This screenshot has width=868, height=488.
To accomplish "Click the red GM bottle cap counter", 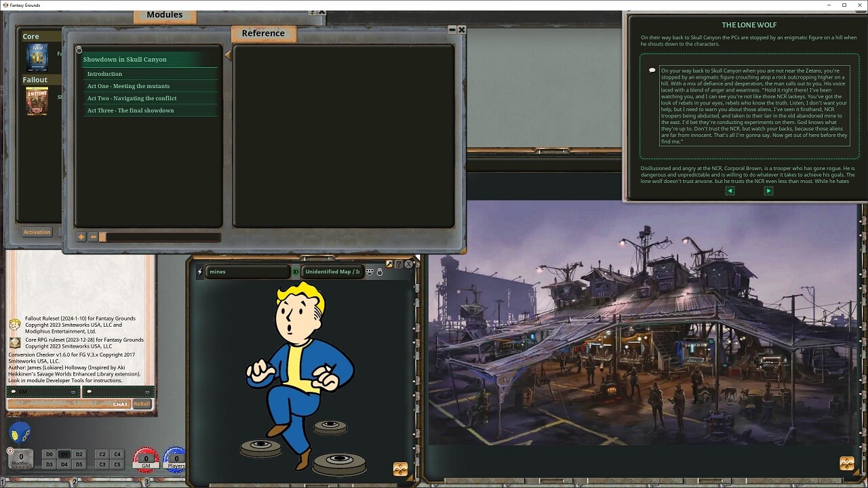I will pyautogui.click(x=146, y=457).
